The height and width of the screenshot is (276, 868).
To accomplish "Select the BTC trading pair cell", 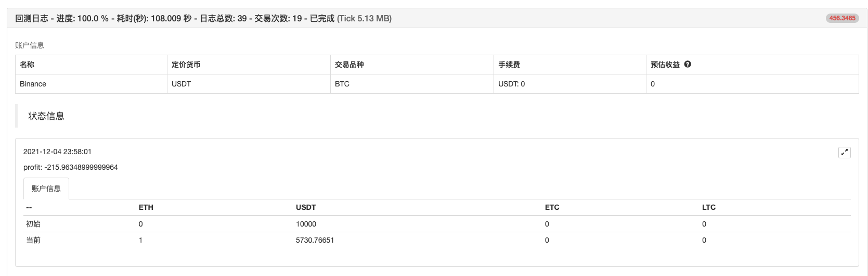I will coord(342,84).
